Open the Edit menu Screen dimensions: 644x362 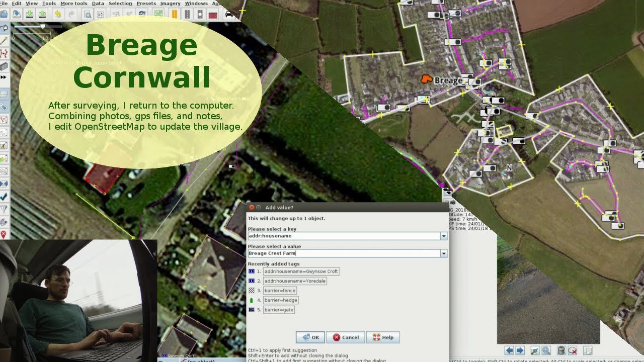click(17, 4)
